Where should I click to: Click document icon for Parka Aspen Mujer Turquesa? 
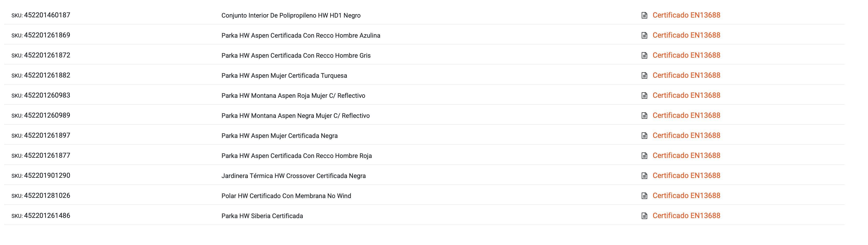tap(644, 76)
